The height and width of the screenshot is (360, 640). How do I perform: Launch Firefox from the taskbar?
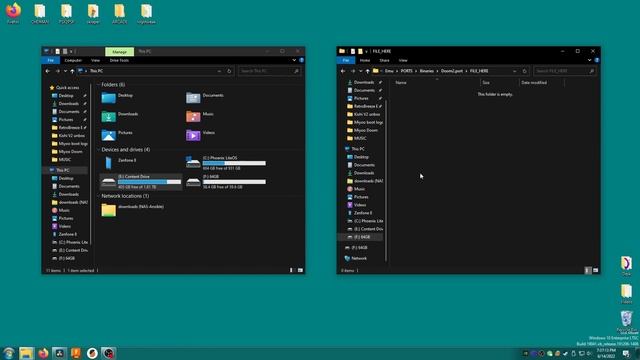[43, 353]
